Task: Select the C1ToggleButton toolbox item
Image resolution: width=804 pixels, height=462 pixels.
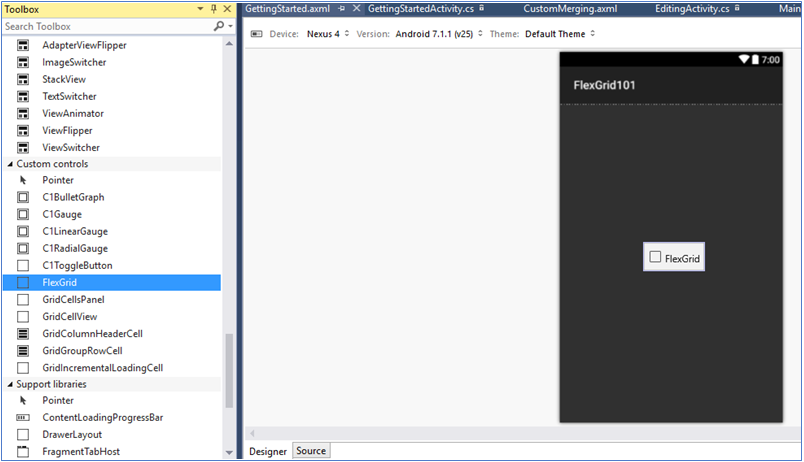Action: pyautogui.click(x=77, y=266)
